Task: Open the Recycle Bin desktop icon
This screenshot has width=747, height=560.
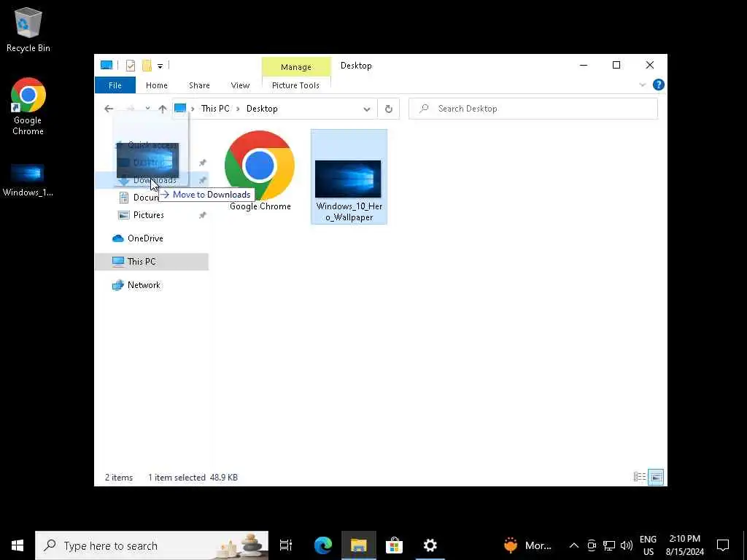Action: point(28,30)
